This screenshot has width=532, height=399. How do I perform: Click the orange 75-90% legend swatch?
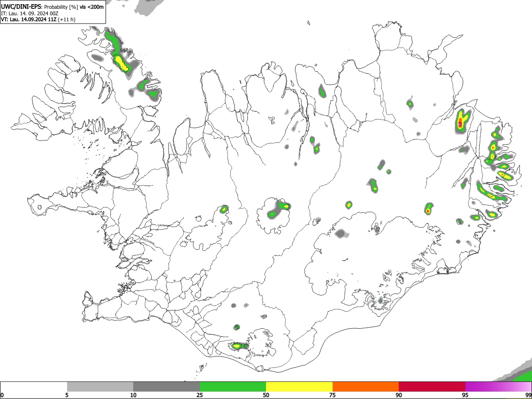pyautogui.click(x=365, y=387)
